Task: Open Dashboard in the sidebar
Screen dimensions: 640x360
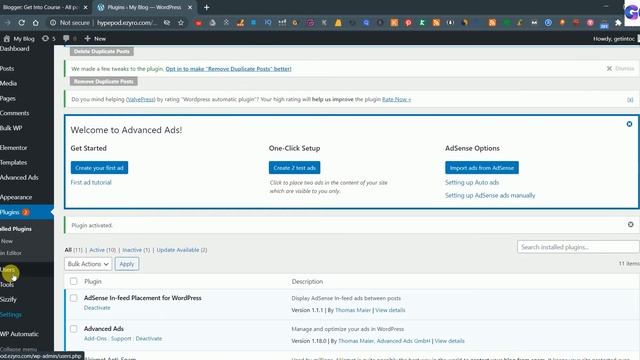Action: (x=15, y=49)
